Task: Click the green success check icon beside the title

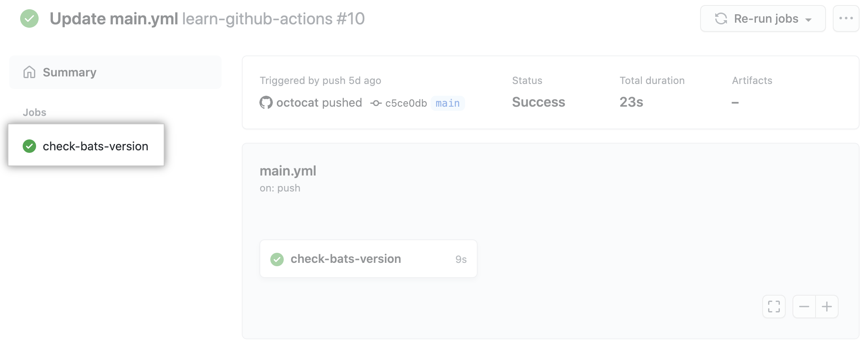Action: point(29,18)
